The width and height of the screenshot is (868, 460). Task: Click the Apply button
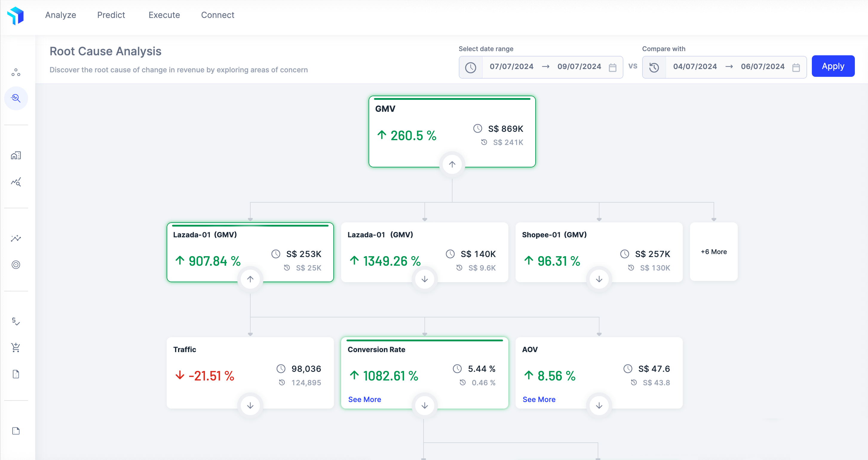click(833, 66)
